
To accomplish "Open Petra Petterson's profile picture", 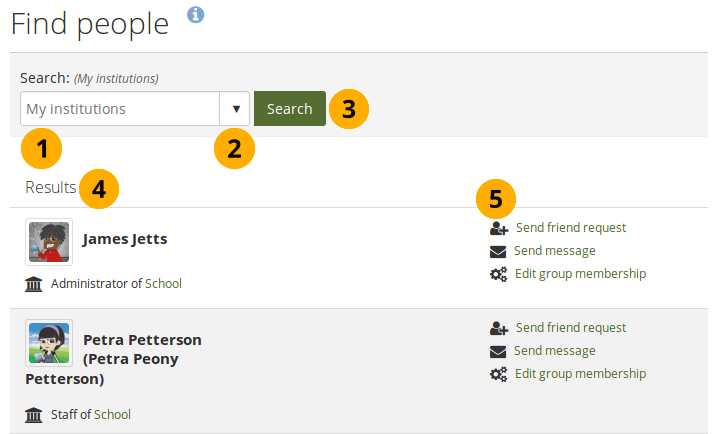I will [x=49, y=343].
